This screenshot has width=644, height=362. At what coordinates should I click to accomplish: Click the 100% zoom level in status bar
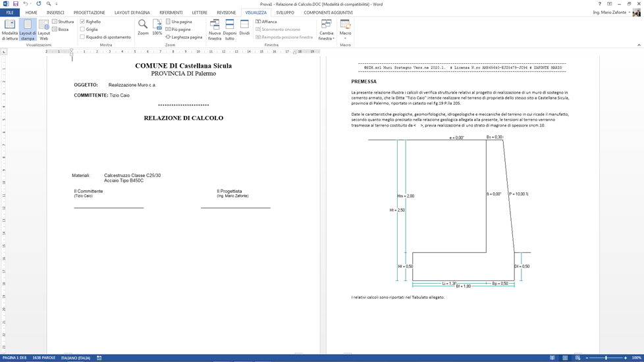point(637,358)
